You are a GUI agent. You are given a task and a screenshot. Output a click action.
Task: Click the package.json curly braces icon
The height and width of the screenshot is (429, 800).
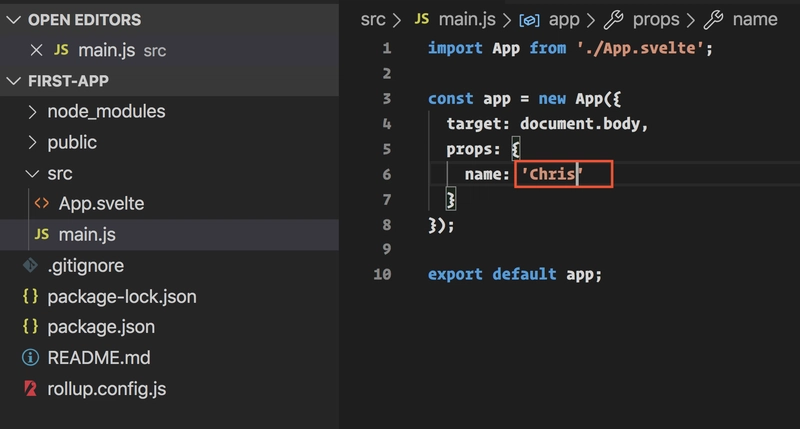point(30,326)
